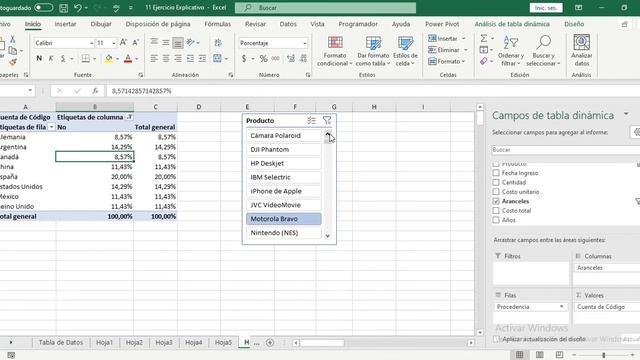The image size is (640, 360).
Task: Click the top Buscar search bar
Action: pyautogui.click(x=325, y=8)
